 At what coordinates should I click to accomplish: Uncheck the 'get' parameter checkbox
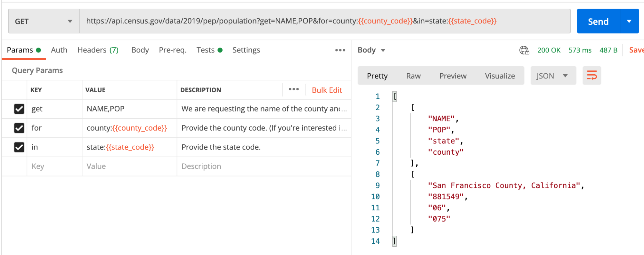(19, 109)
